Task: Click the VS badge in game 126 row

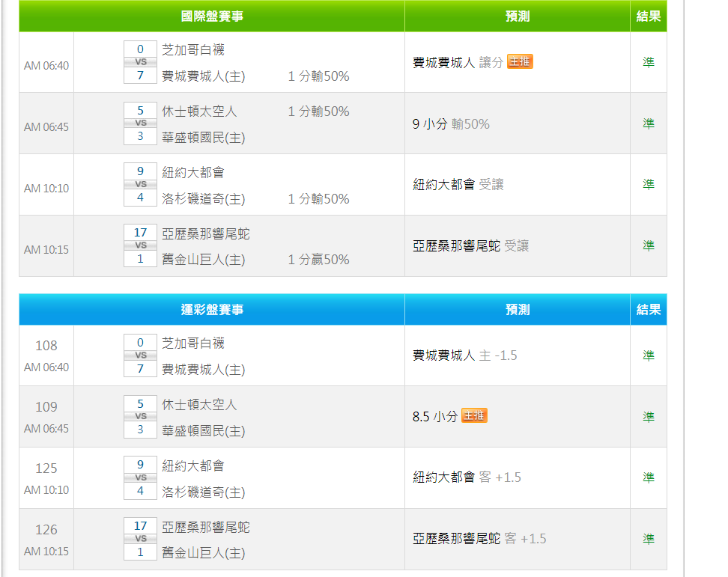Action: pos(140,539)
